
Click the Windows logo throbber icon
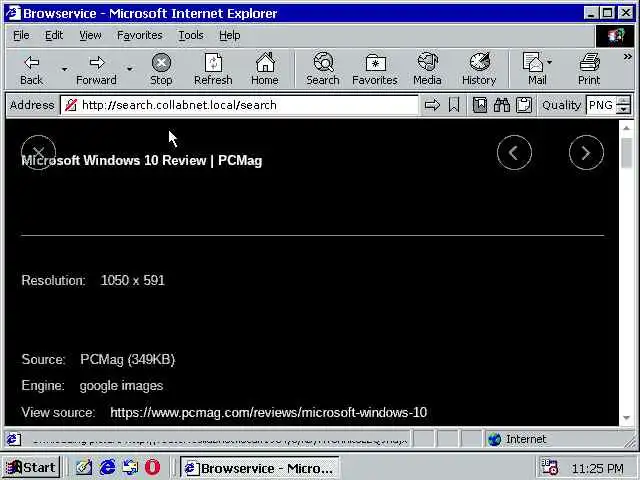tap(616, 36)
